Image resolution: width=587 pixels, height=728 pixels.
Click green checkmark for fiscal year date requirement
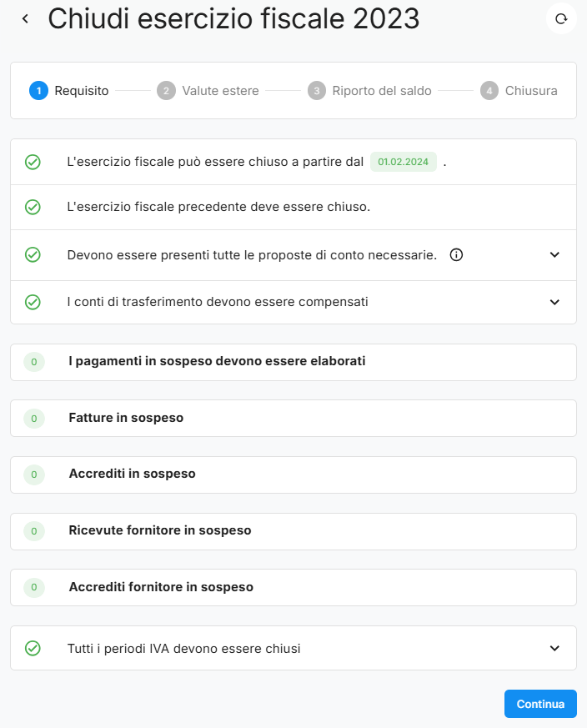click(x=33, y=162)
